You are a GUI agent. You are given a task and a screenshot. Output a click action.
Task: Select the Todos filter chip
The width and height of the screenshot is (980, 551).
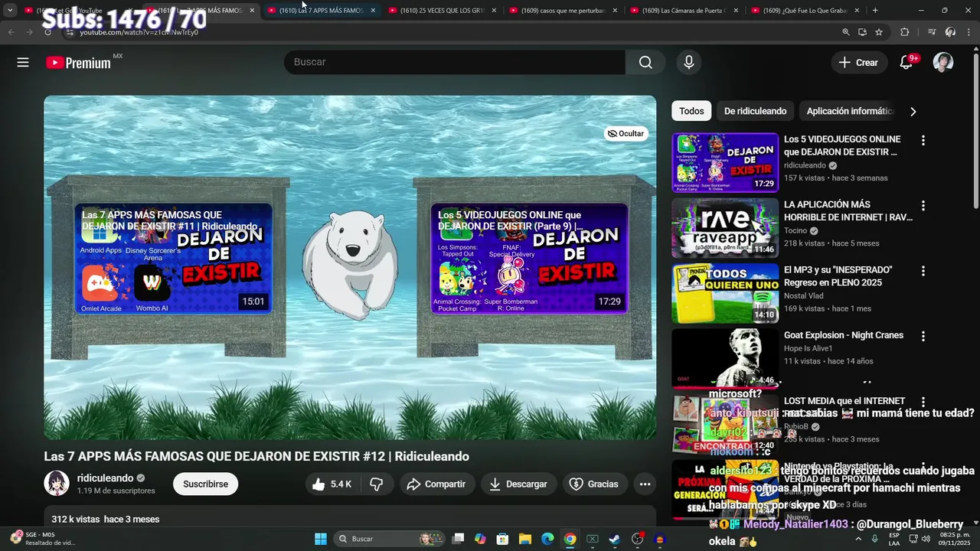coord(691,111)
